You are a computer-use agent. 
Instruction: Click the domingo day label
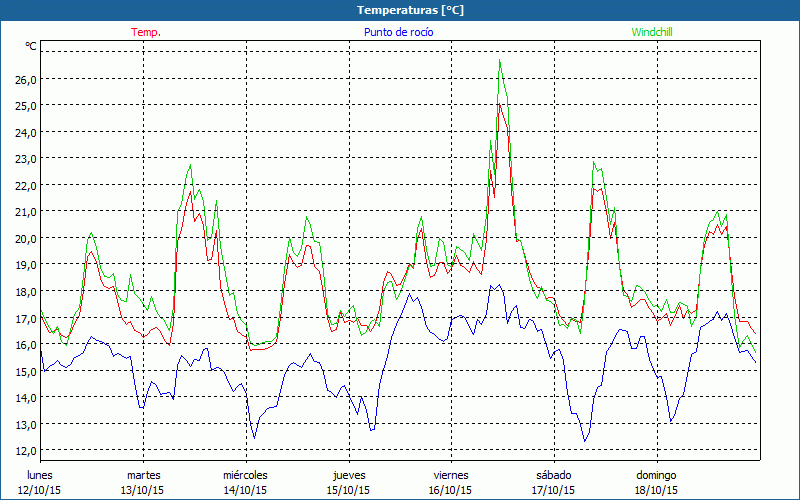(656, 475)
